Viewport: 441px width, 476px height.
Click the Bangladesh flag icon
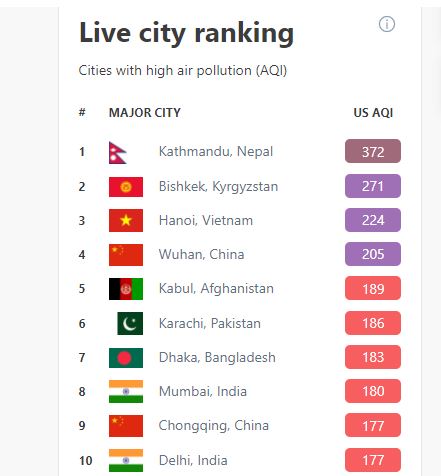(x=126, y=358)
